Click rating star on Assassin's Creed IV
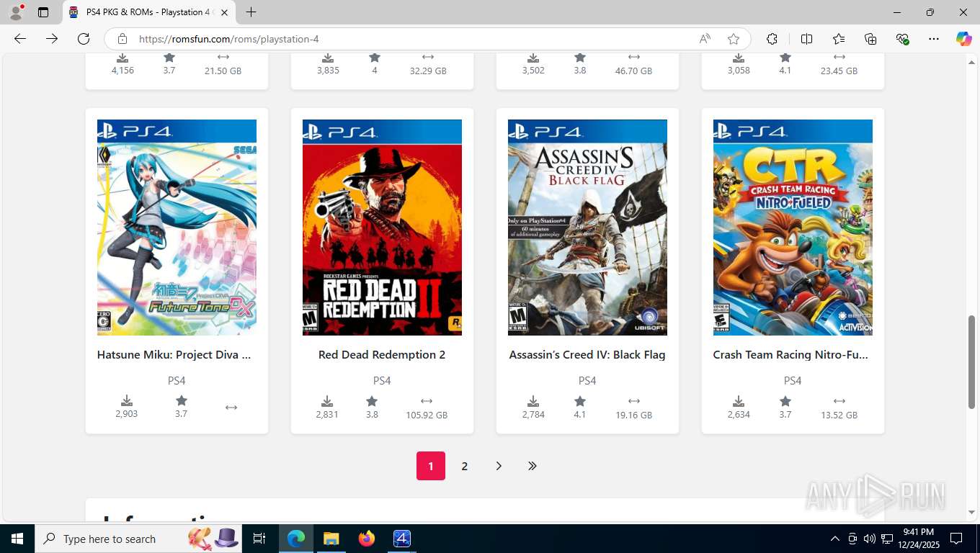The height and width of the screenshot is (553, 980). tap(580, 401)
